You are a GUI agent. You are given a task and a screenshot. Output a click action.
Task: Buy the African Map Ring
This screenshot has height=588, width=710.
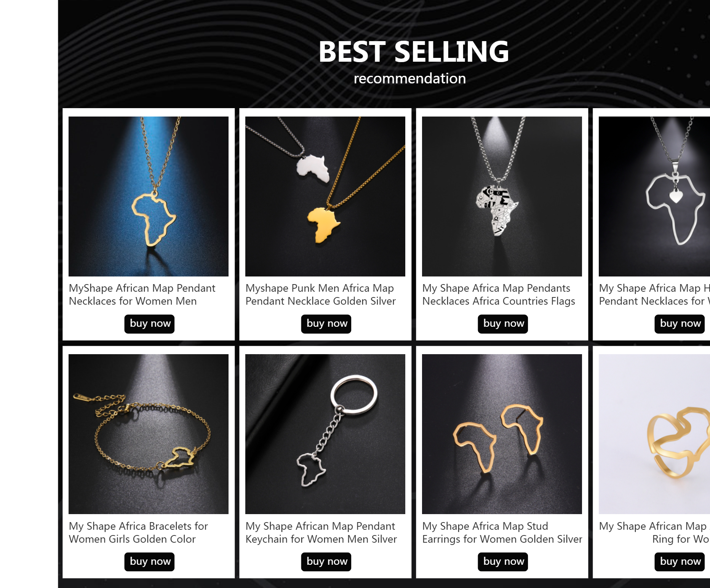click(x=680, y=562)
